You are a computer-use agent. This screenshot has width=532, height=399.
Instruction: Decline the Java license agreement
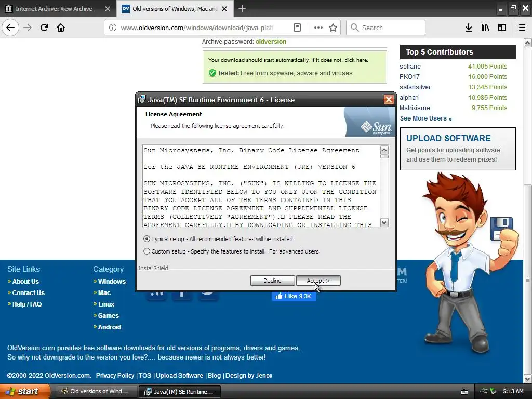(x=272, y=281)
